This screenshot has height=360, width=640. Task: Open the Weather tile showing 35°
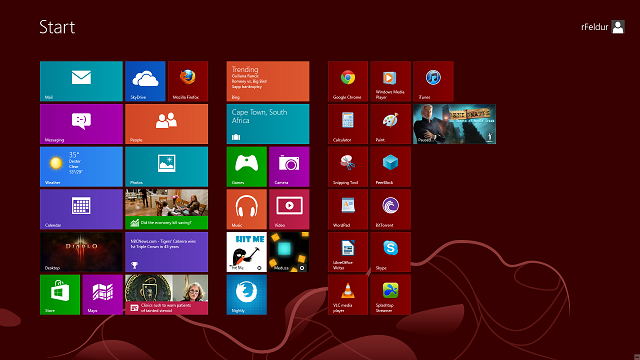point(81,167)
